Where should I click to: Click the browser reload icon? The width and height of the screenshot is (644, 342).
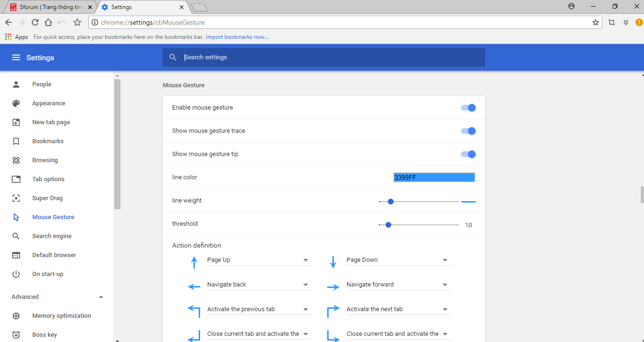point(35,22)
